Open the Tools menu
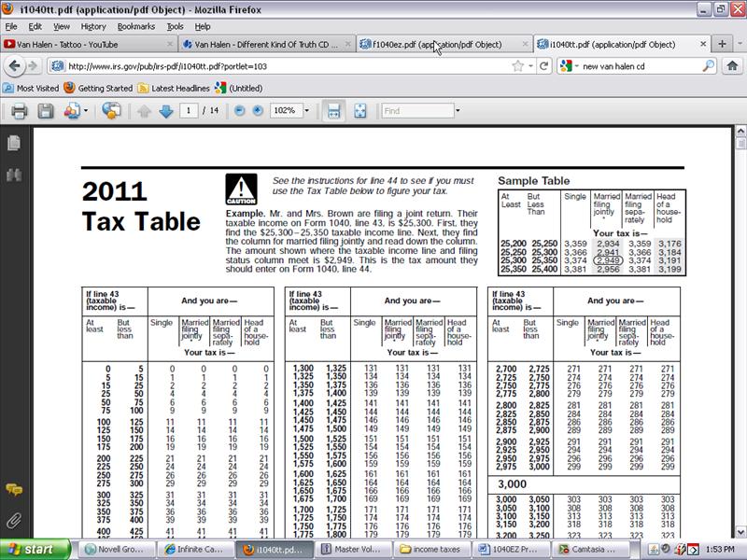The image size is (747, 560). click(175, 27)
